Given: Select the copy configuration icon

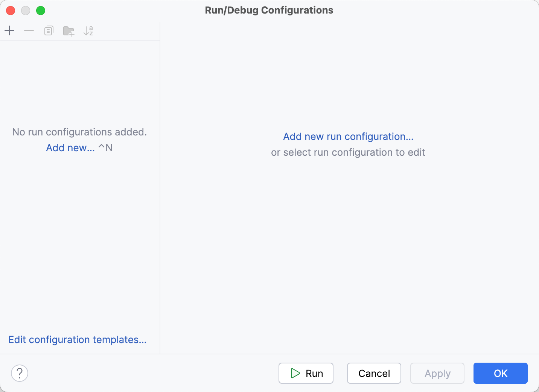Looking at the screenshot, I should [x=49, y=30].
